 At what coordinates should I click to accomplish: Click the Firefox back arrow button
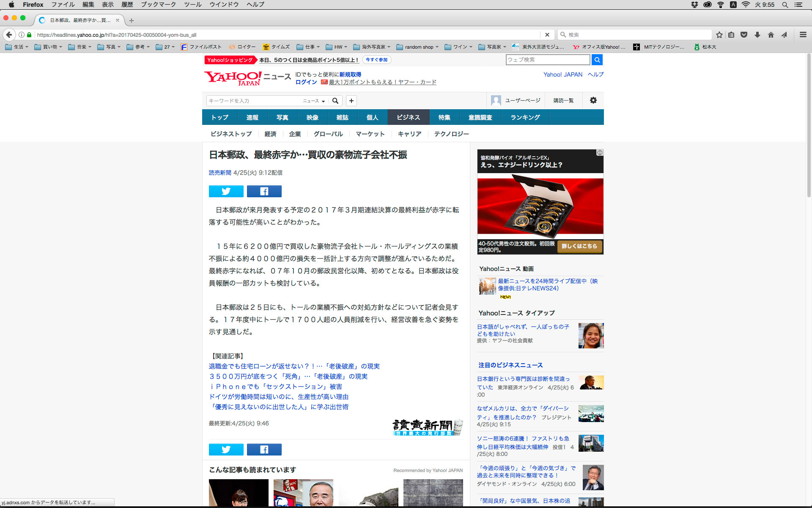tap(9, 35)
